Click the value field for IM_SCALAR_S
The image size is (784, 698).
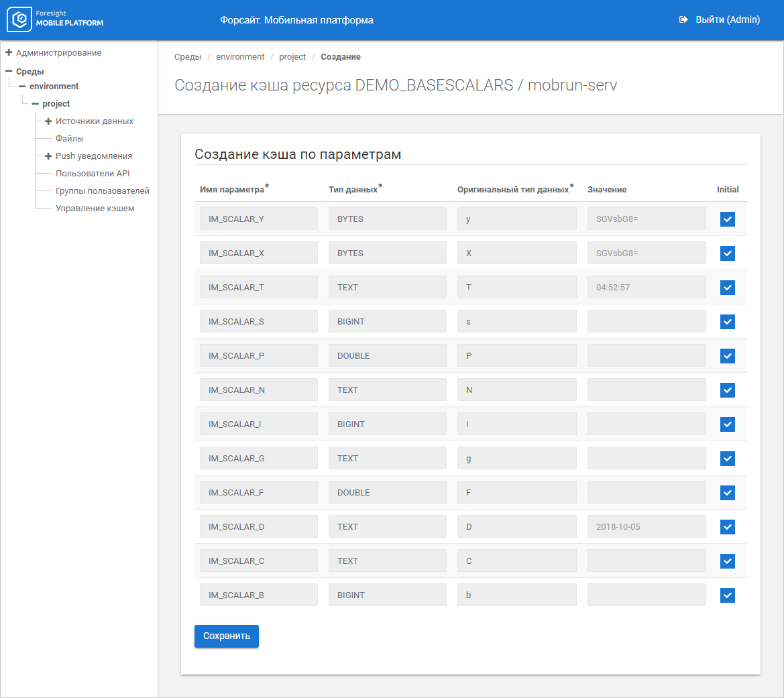tap(646, 322)
